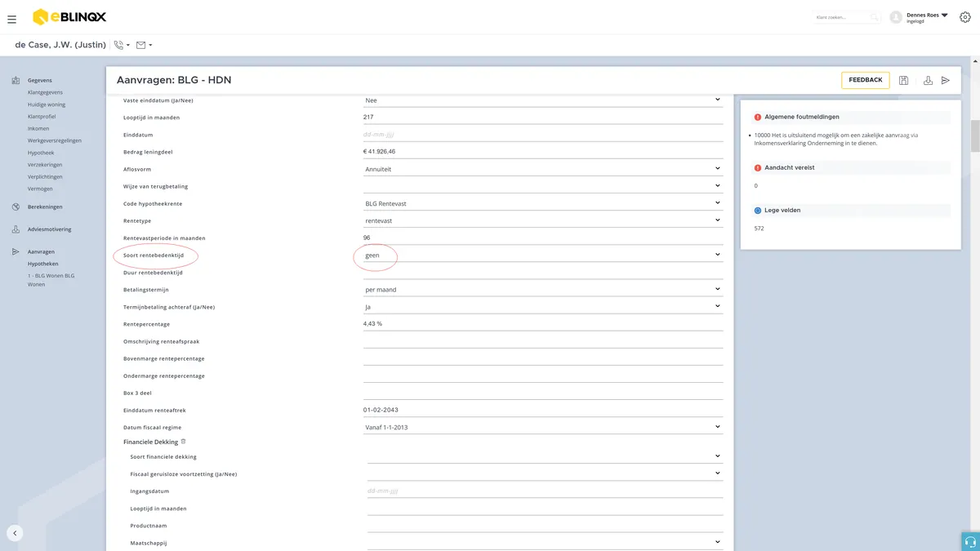The width and height of the screenshot is (980, 551).
Task: Open Huidige woning in the sidebar
Action: pos(47,104)
